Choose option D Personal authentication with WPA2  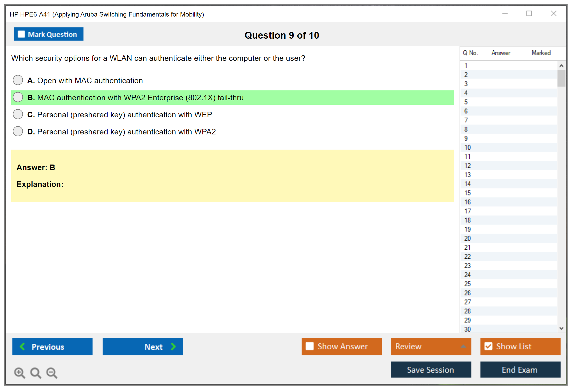coord(18,131)
